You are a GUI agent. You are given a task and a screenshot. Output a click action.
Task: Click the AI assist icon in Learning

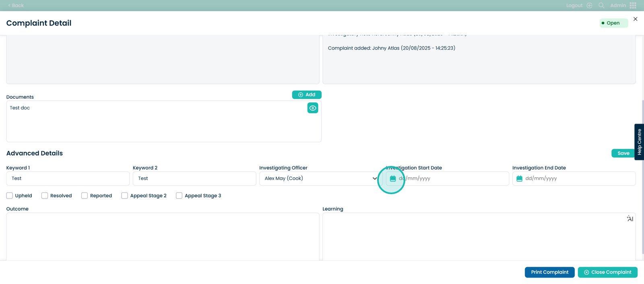[630, 219]
